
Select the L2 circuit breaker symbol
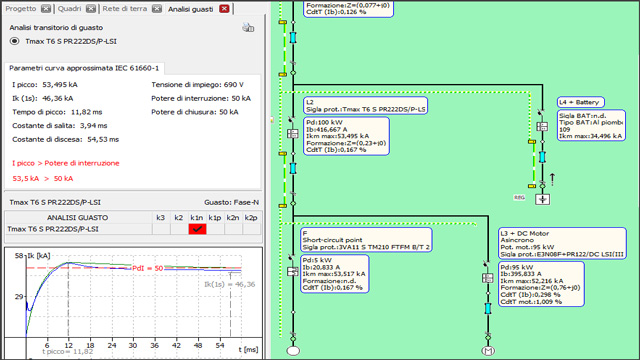[x=293, y=133]
